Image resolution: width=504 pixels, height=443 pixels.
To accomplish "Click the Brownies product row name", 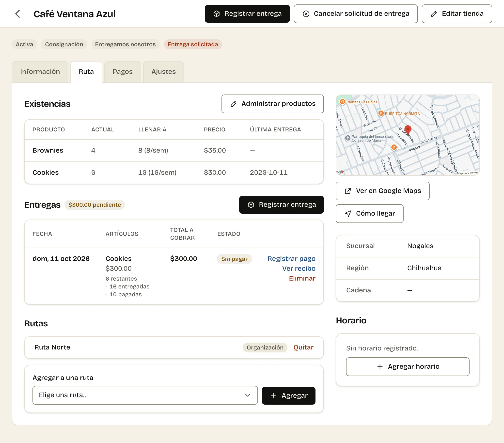I will point(48,150).
